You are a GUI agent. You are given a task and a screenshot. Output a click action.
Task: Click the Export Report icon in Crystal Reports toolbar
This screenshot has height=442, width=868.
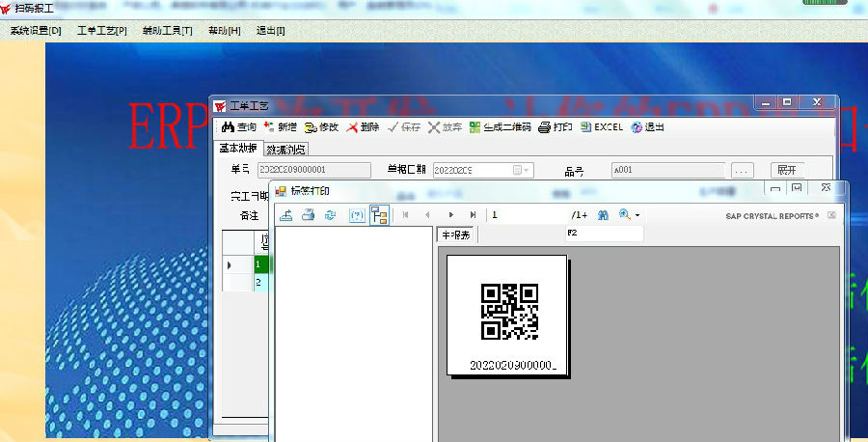[x=286, y=215]
